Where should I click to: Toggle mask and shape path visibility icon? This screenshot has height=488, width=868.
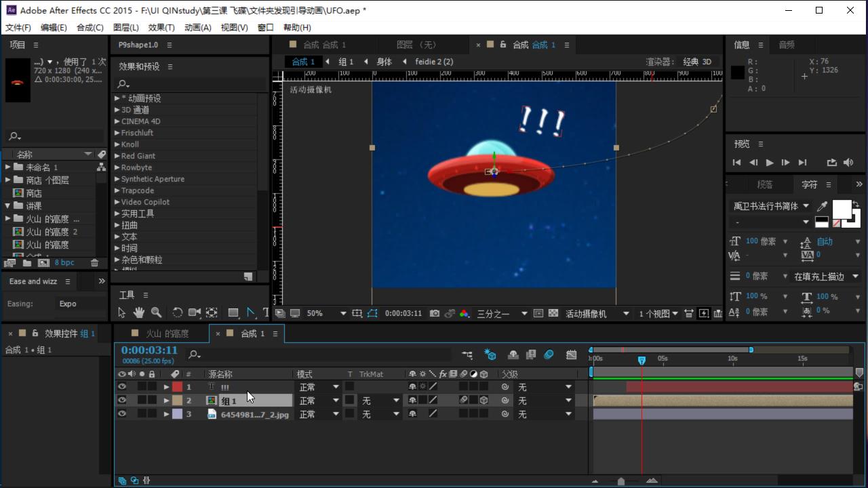[x=372, y=314]
